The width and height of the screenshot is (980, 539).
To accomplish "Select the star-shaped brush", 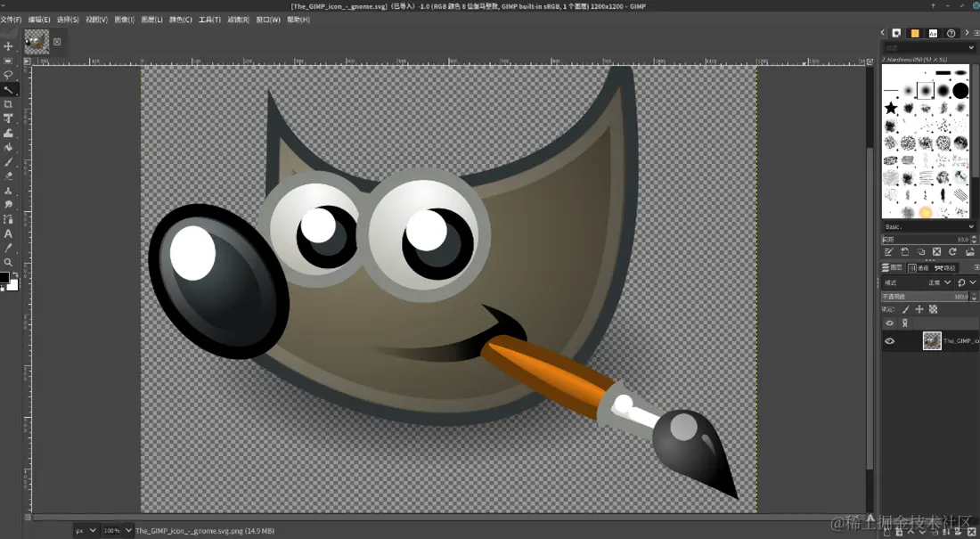I will (891, 108).
